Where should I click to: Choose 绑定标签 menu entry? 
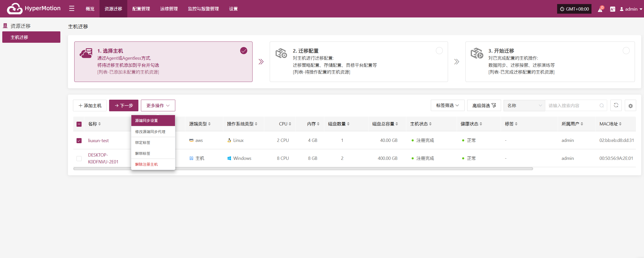tap(153, 142)
